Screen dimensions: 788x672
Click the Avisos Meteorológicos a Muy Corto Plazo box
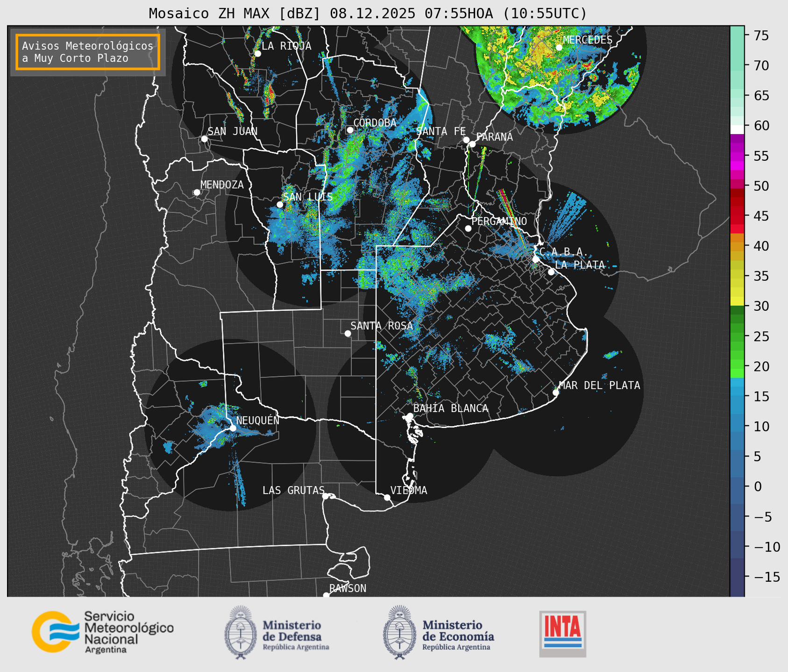(88, 52)
